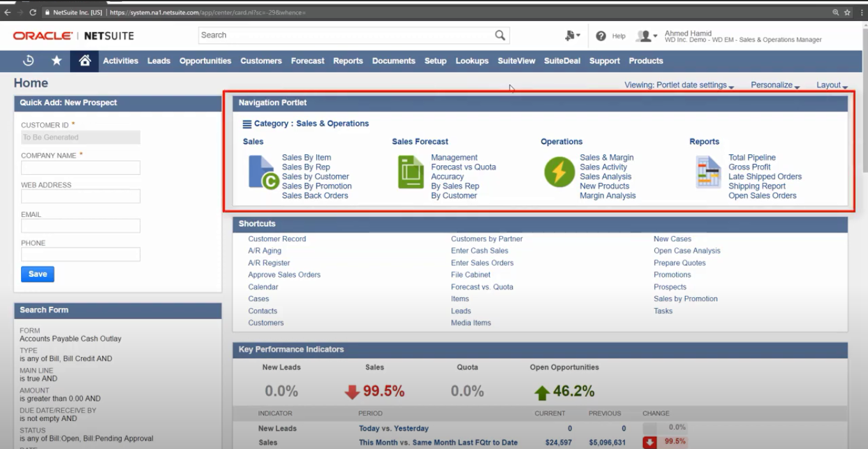868x449 pixels.
Task: Click the Today vs. Yesterday period link
Action: (x=394, y=429)
